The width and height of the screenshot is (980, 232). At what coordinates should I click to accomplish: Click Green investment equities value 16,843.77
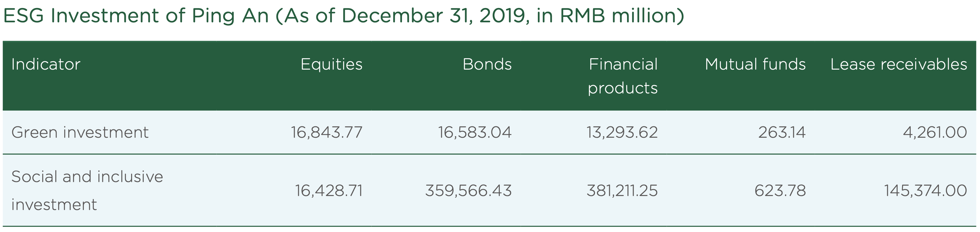pyautogui.click(x=327, y=132)
